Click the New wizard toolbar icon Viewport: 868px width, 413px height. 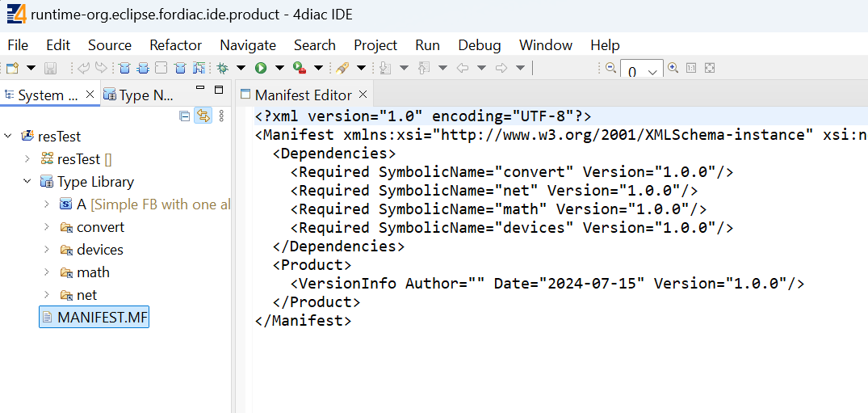coord(12,68)
